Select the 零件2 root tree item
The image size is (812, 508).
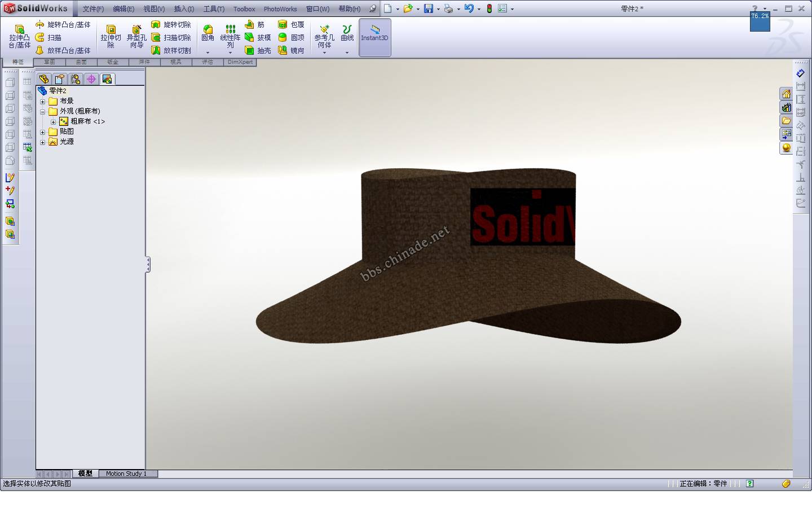pos(52,91)
